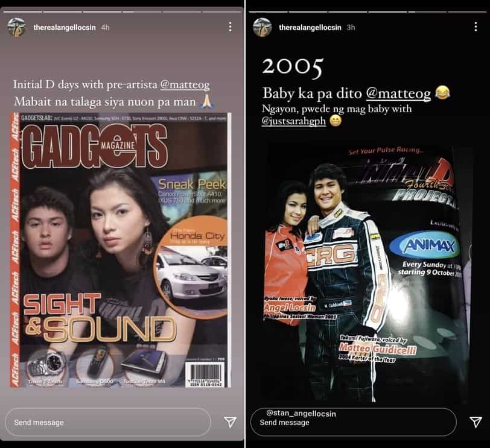
Task: Jump to first story segment on left progress bar
Action: coord(22,12)
